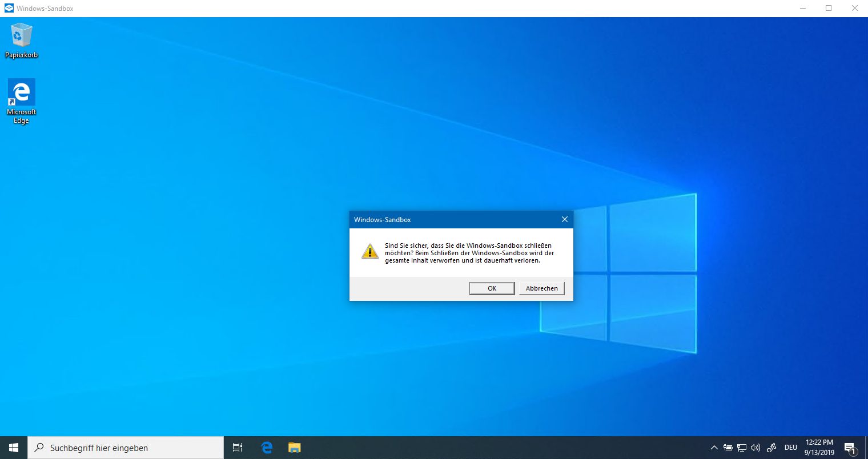Open the taskbar clock and date

[819, 448]
